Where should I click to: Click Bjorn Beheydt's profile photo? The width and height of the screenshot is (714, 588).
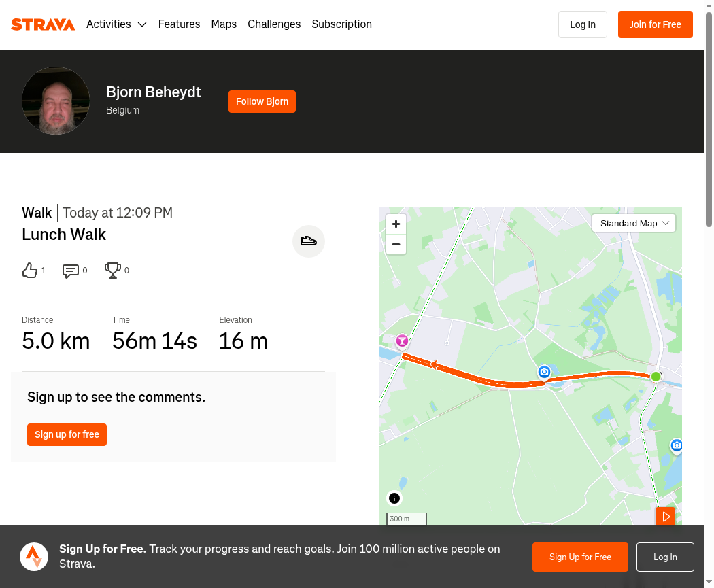tap(56, 101)
